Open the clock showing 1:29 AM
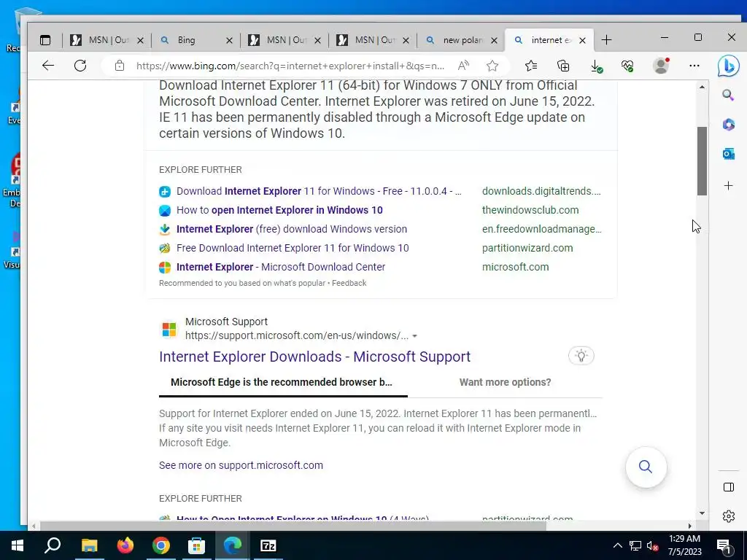The width and height of the screenshot is (747, 560). pyautogui.click(x=684, y=545)
